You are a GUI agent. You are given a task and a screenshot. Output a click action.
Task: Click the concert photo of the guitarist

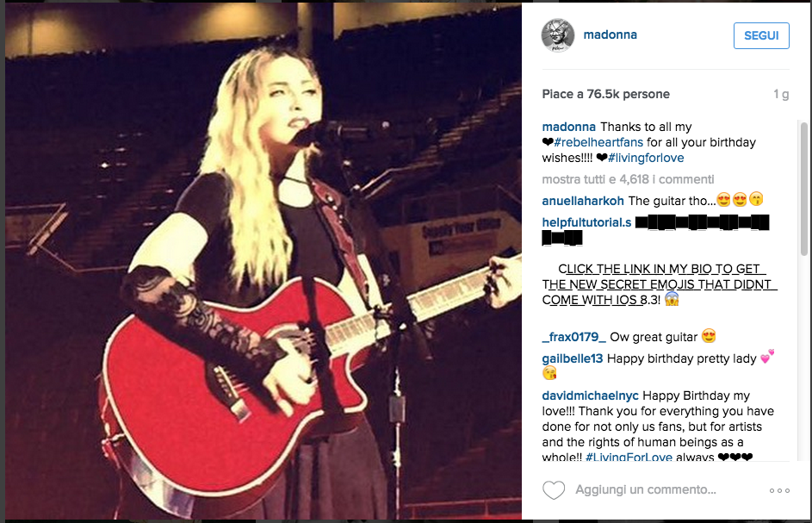point(263,261)
